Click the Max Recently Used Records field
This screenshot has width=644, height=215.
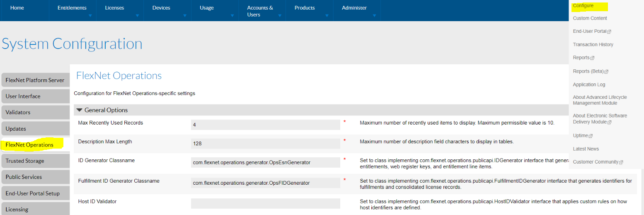pos(266,125)
